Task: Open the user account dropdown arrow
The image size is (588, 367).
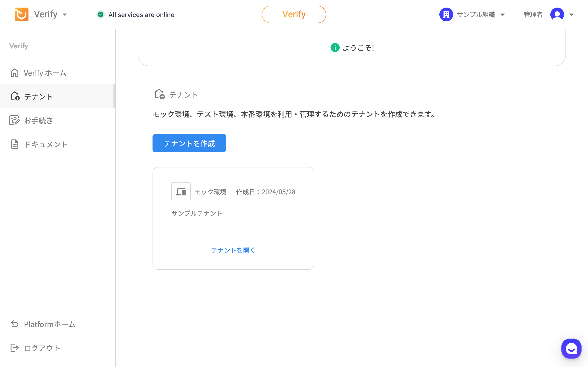Action: 571,14
